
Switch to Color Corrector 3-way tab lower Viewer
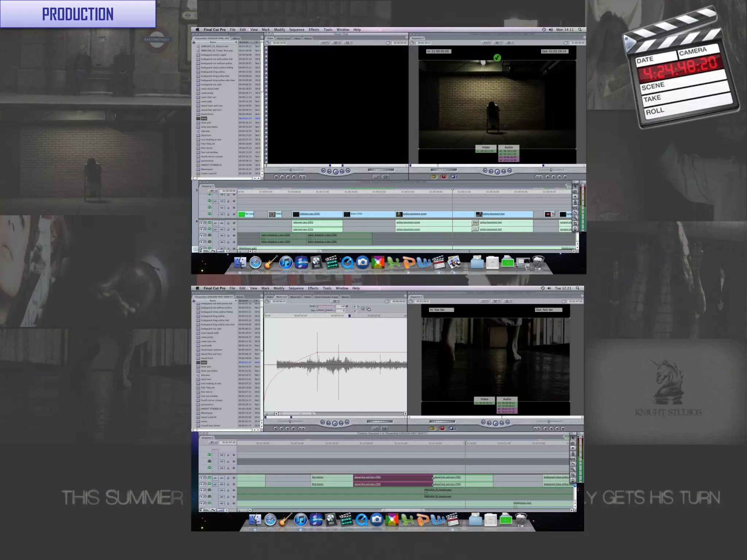click(x=326, y=297)
